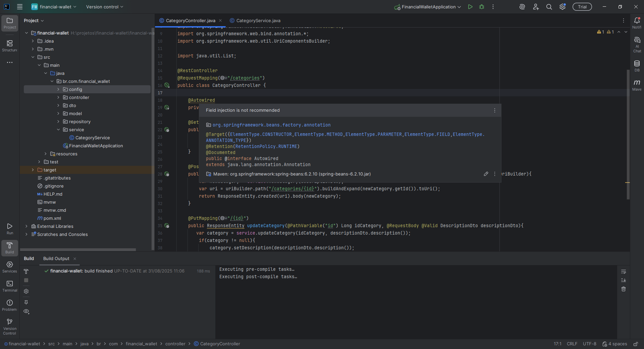Change file encoding UTF-8

590,344
